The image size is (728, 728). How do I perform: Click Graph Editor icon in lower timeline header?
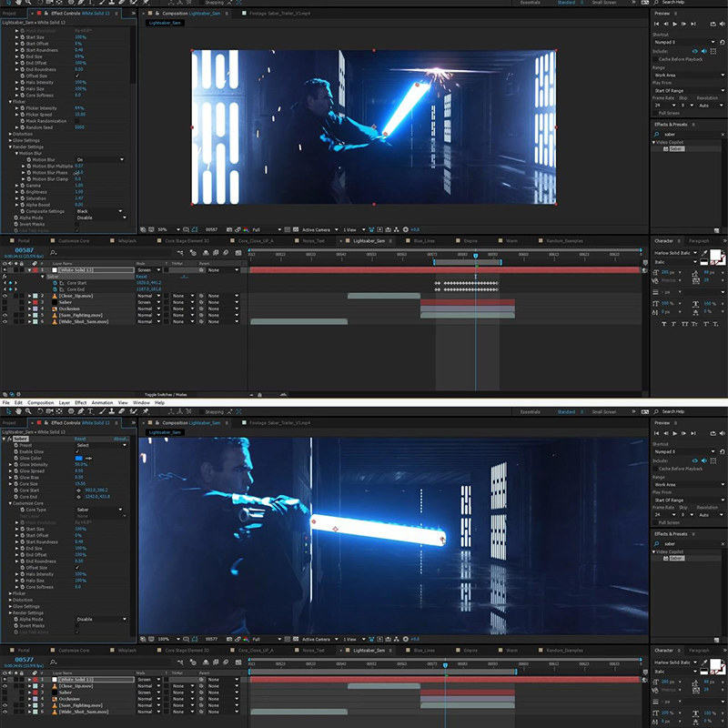tap(238, 662)
